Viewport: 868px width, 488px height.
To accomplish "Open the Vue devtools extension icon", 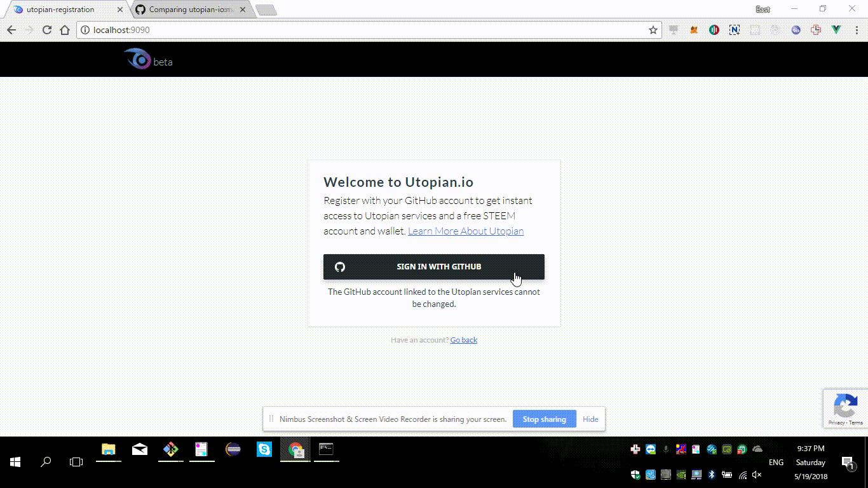I will 836,30.
